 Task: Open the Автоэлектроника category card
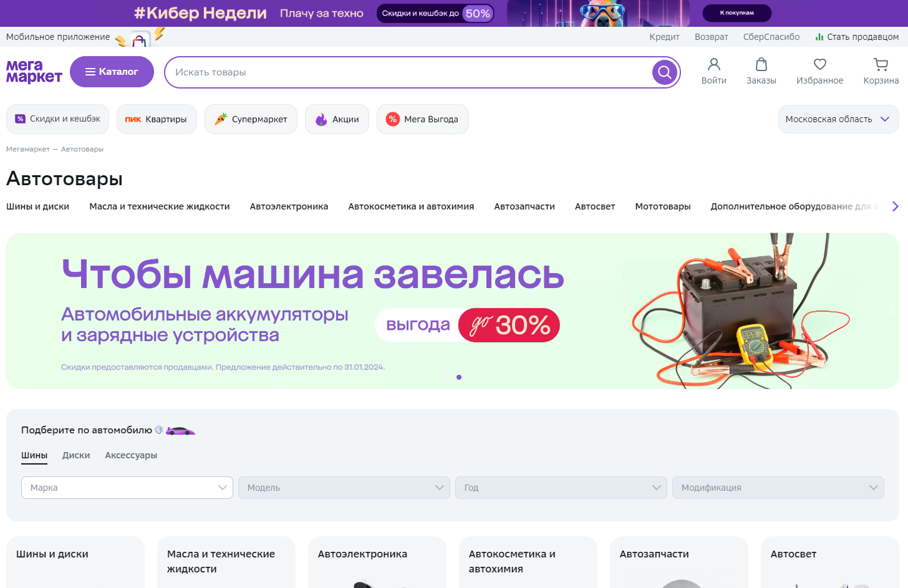377,562
